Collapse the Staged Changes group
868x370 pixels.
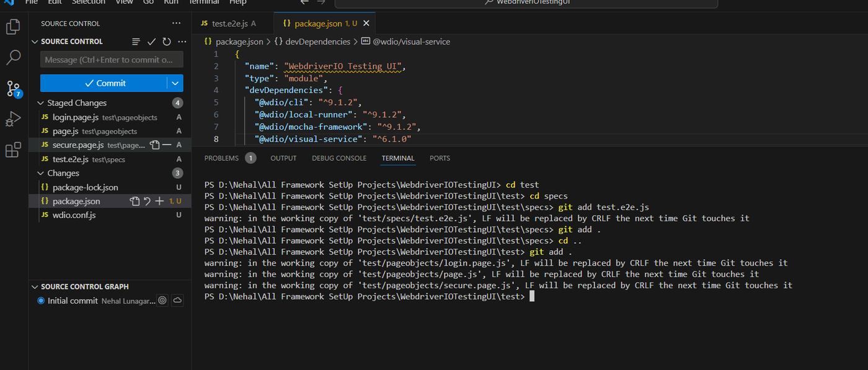(x=41, y=103)
